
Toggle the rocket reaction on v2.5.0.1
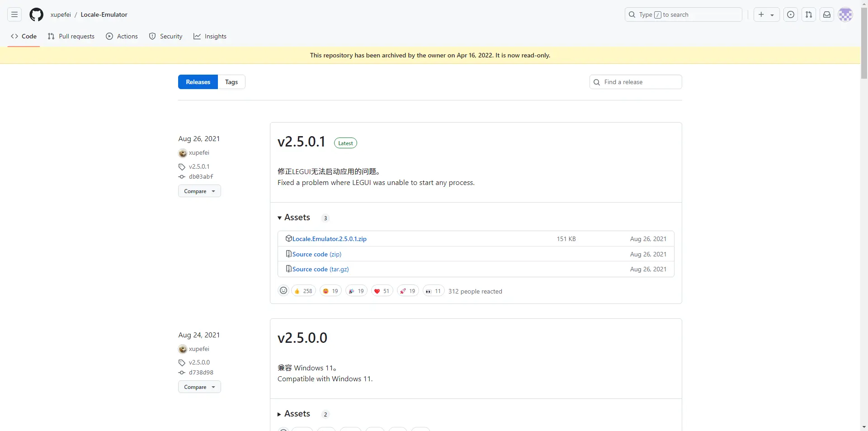point(408,291)
